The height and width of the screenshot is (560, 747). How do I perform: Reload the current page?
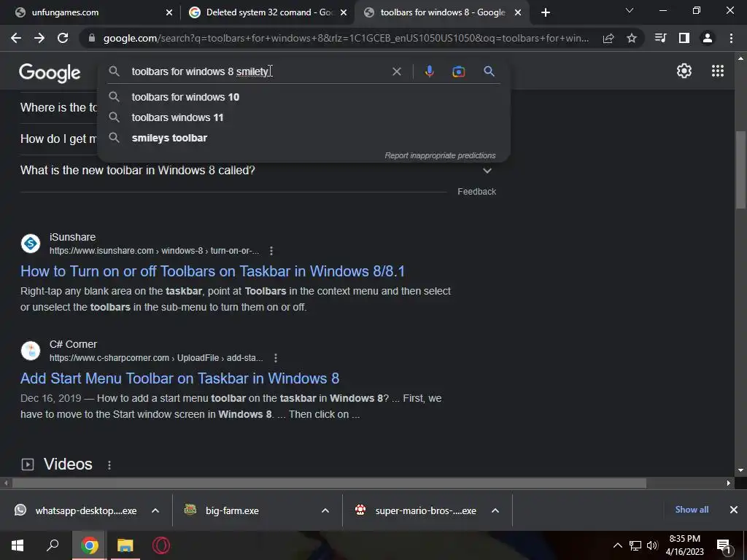pos(63,38)
